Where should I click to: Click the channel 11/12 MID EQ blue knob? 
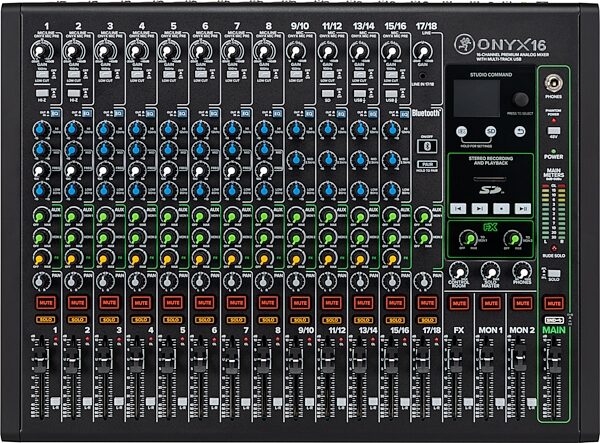[x=328, y=159]
